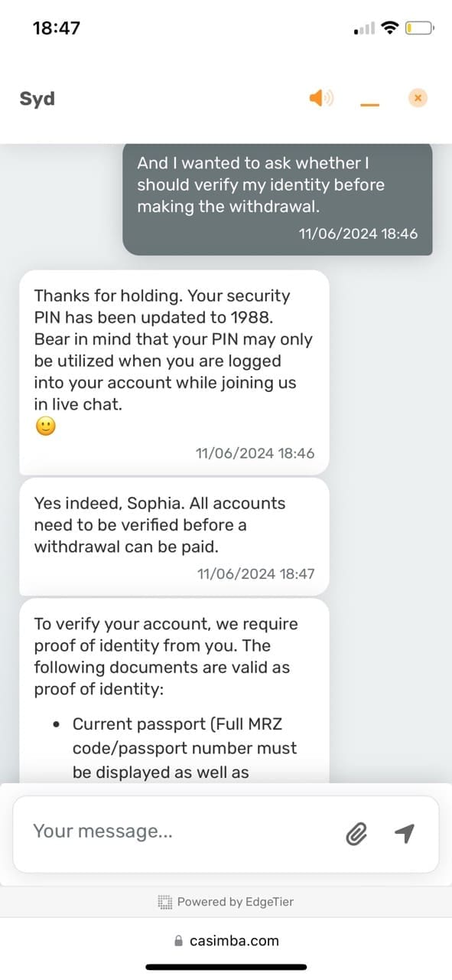
Task: Tap the 'security PIN has been updated' message
Action: coord(174,372)
